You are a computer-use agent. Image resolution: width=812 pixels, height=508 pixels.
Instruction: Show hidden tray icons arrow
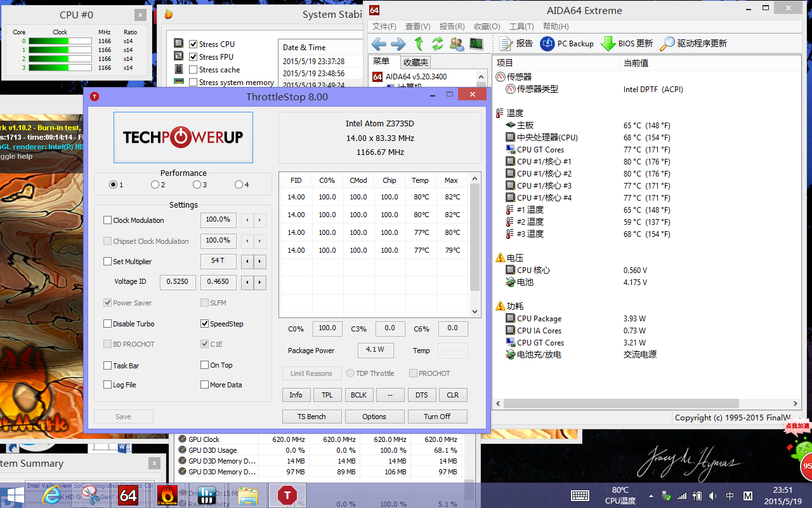click(651, 496)
